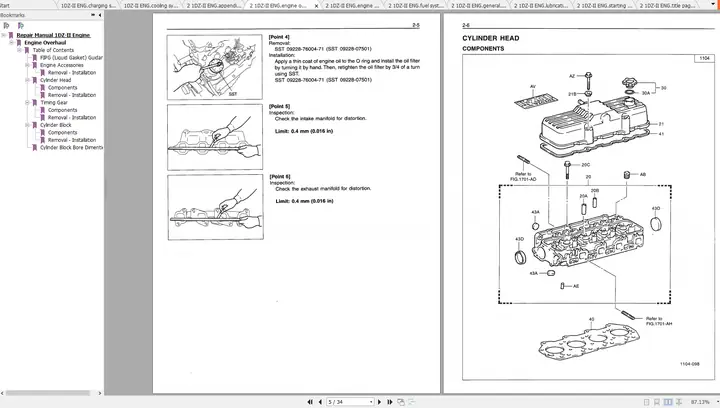The image size is (720, 408).
Task: Open the Timing Gear bookmark
Action: [x=54, y=103]
